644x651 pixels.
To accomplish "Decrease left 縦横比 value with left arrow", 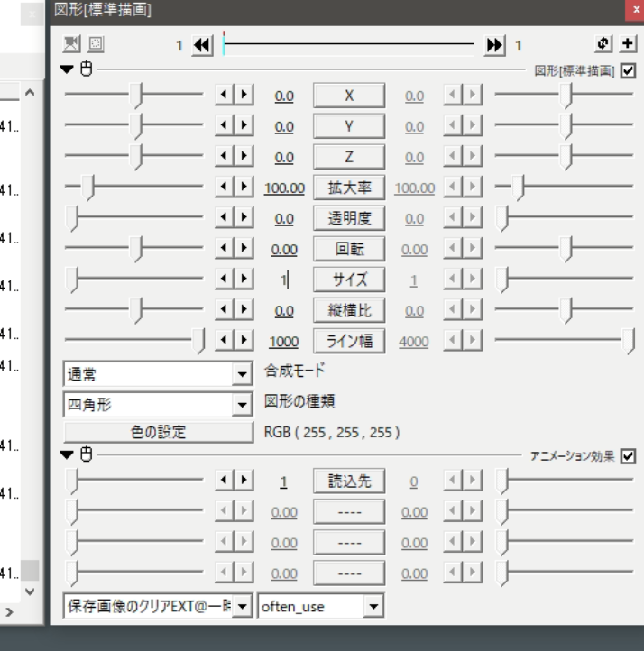I will tap(225, 310).
